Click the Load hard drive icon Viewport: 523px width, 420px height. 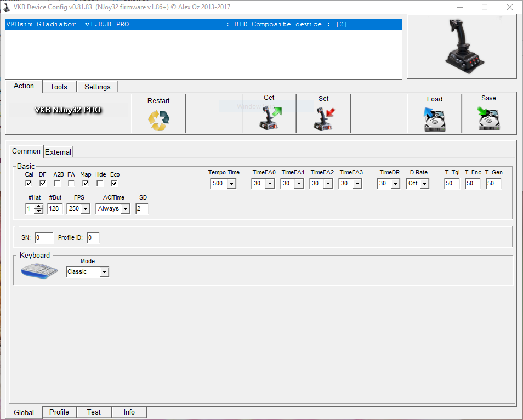434,120
